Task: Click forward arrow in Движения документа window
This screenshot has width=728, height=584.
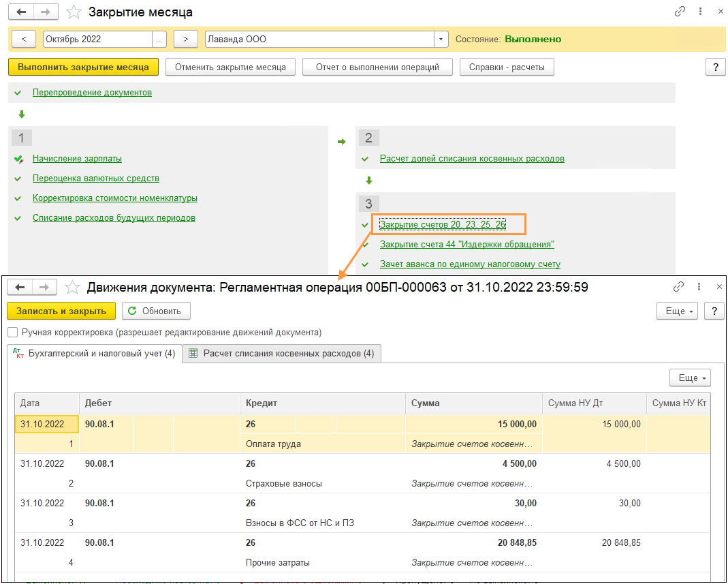Action: click(44, 287)
